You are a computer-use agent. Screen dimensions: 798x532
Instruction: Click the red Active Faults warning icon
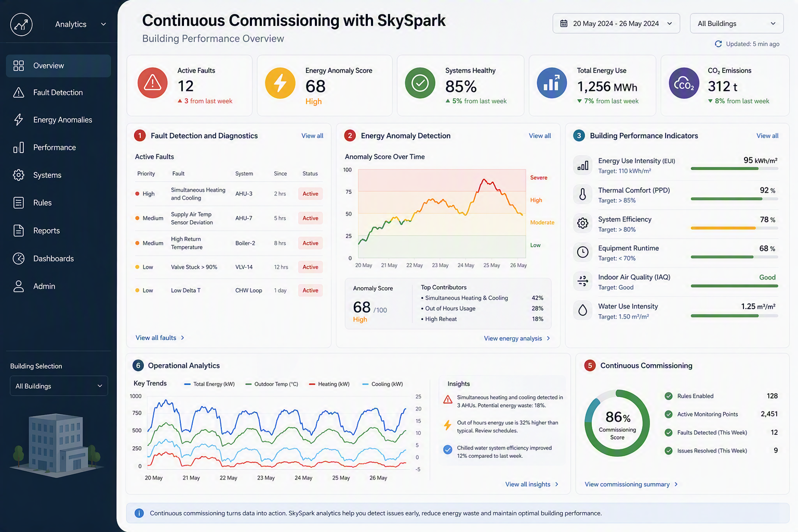click(152, 83)
